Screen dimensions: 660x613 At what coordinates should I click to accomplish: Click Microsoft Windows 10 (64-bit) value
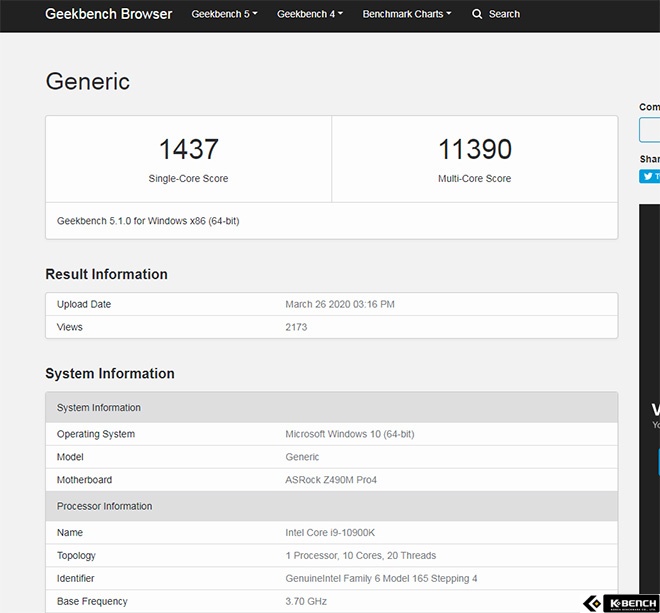(x=350, y=434)
